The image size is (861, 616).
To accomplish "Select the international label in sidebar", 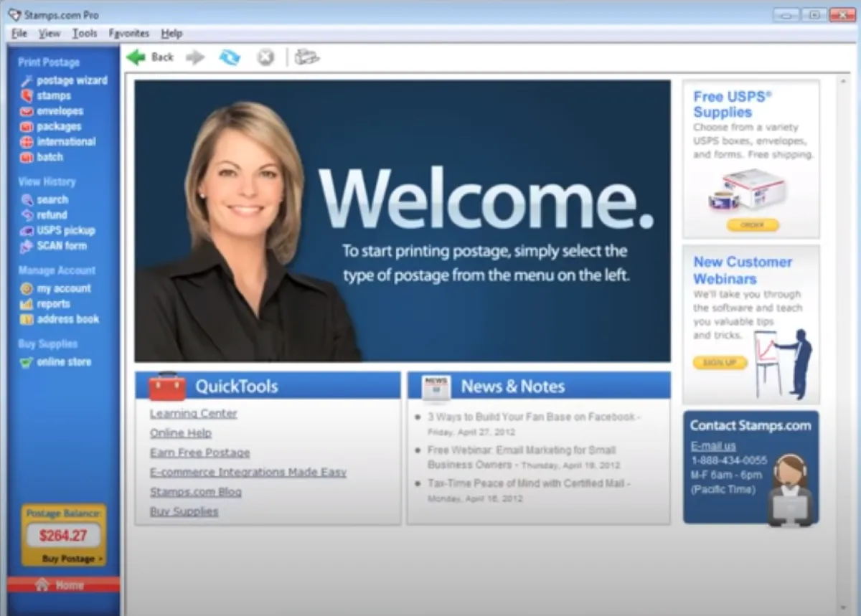I will point(66,142).
